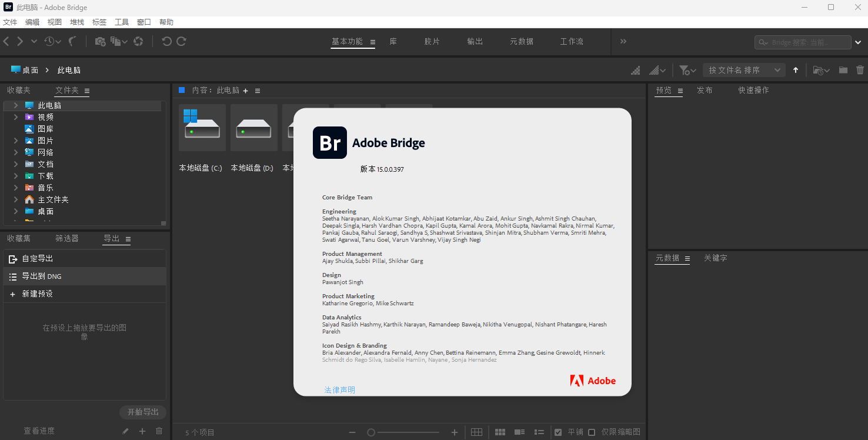The width and height of the screenshot is (868, 440).
Task: Click the thumbnail size slider handle
Action: tap(371, 432)
